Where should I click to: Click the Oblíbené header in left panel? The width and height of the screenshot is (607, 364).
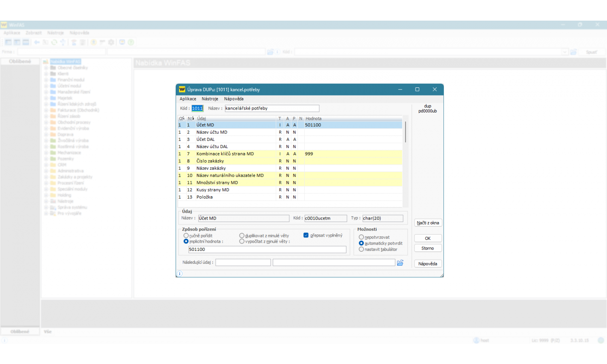coord(20,61)
